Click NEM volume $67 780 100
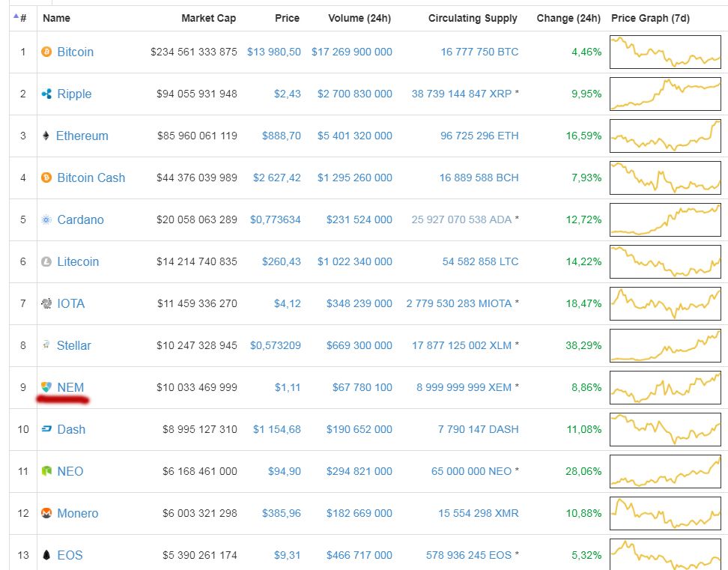Screen dimensions: 728x570 (363, 387)
